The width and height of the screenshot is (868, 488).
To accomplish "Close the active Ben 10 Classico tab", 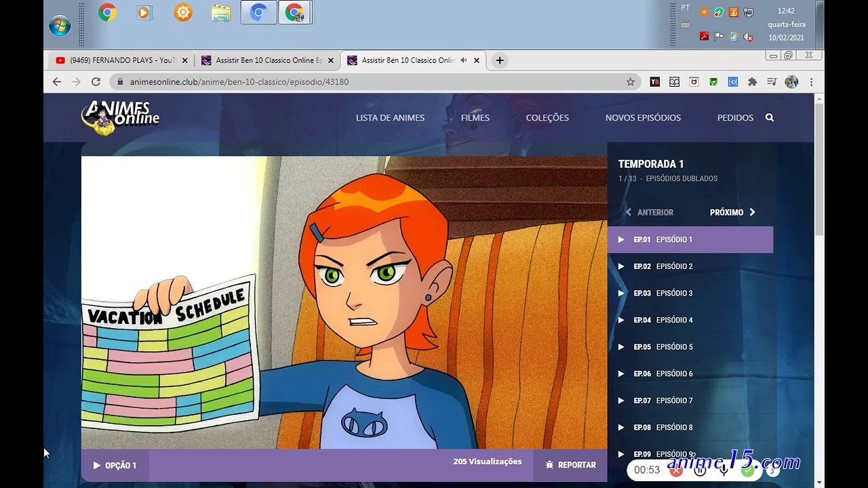I will click(x=477, y=60).
